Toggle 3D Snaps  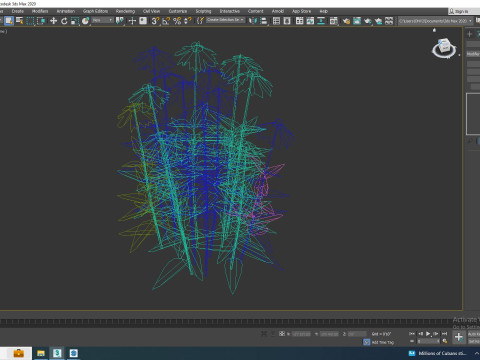(155, 21)
